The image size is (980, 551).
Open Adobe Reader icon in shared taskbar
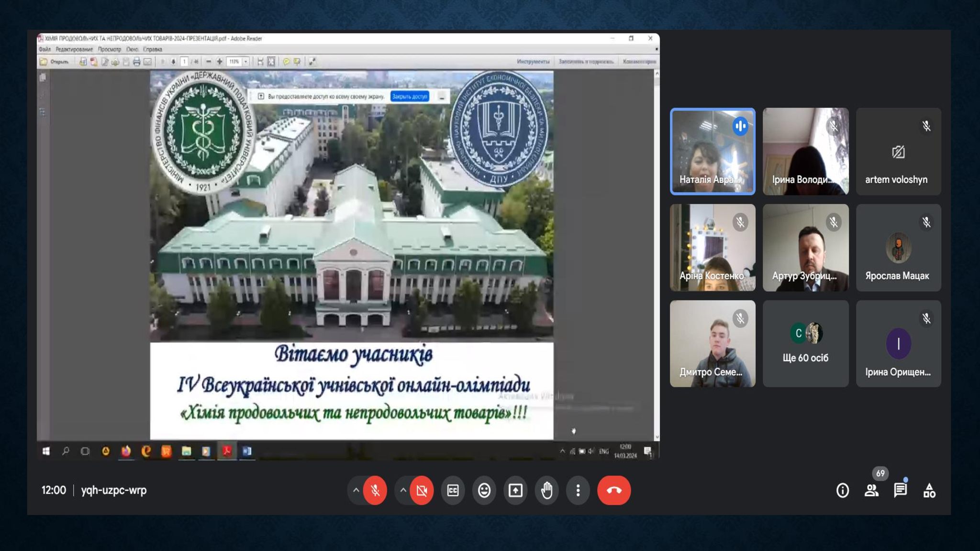tap(227, 451)
